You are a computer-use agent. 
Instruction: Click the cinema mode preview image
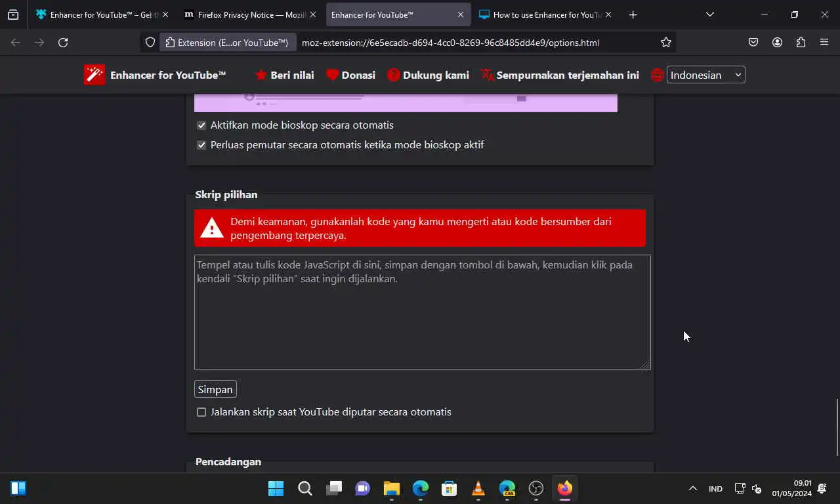pos(406,103)
